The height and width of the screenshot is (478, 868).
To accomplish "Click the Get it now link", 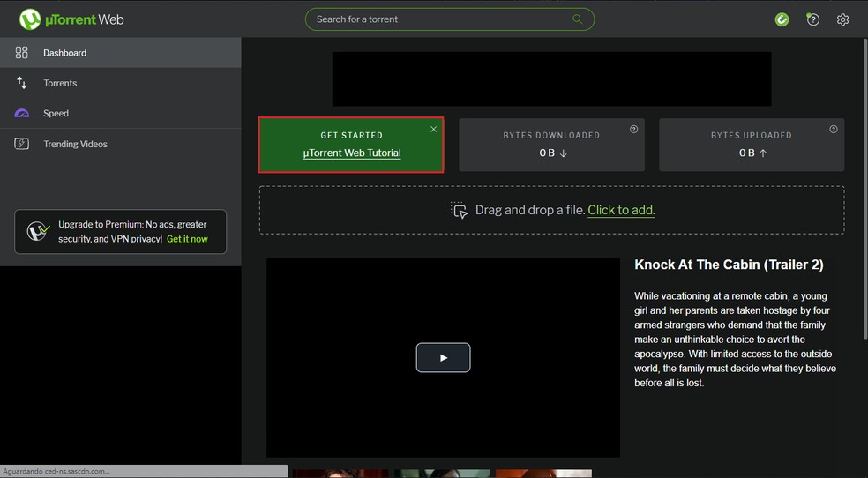I will (187, 239).
